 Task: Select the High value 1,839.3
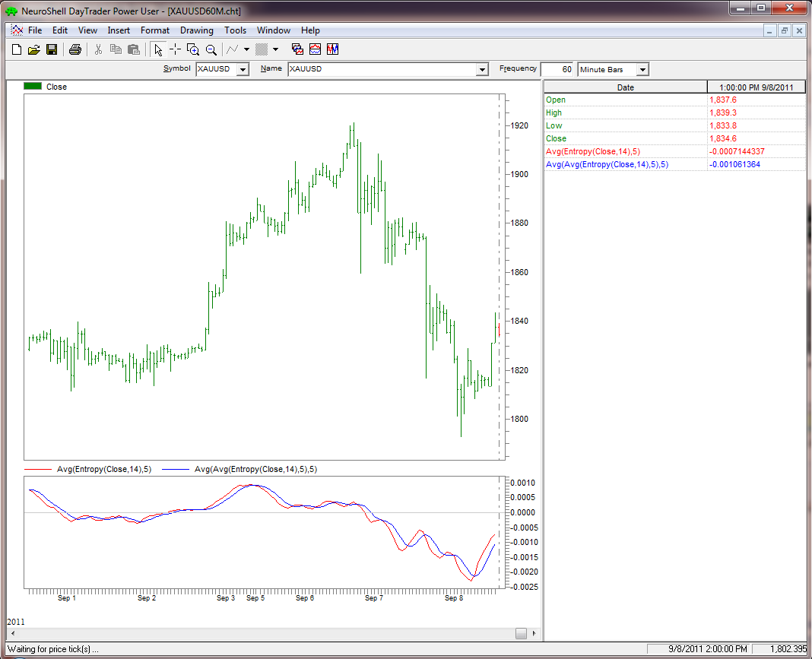click(723, 112)
